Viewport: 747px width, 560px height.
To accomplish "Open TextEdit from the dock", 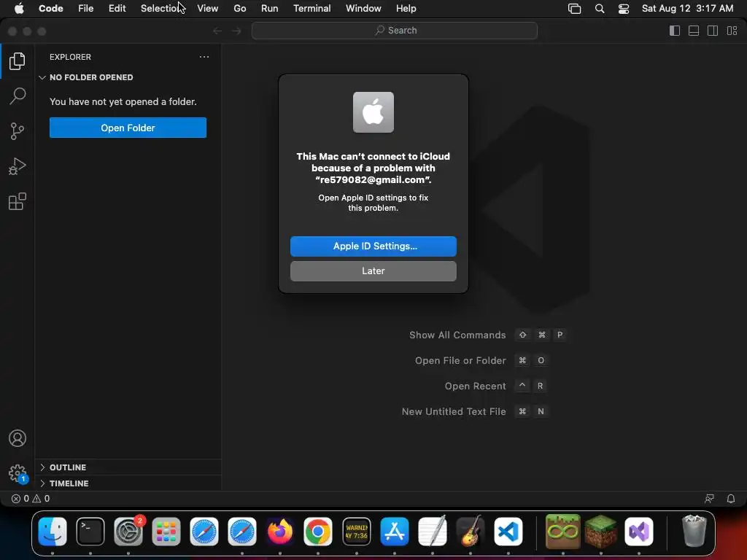I will [432, 532].
